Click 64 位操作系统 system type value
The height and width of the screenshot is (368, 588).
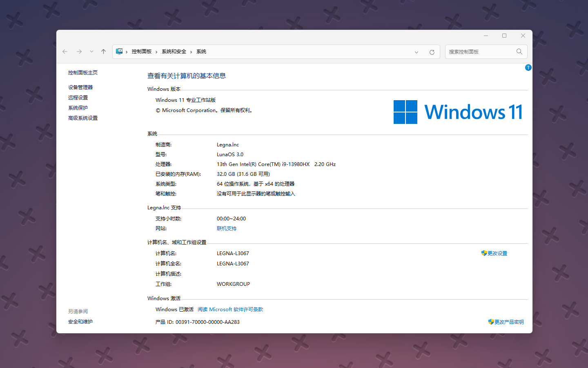(x=256, y=184)
